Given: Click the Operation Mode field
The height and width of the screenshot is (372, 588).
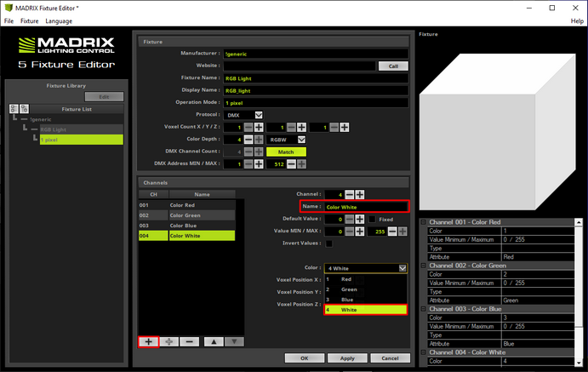Looking at the screenshot, I should (x=316, y=103).
